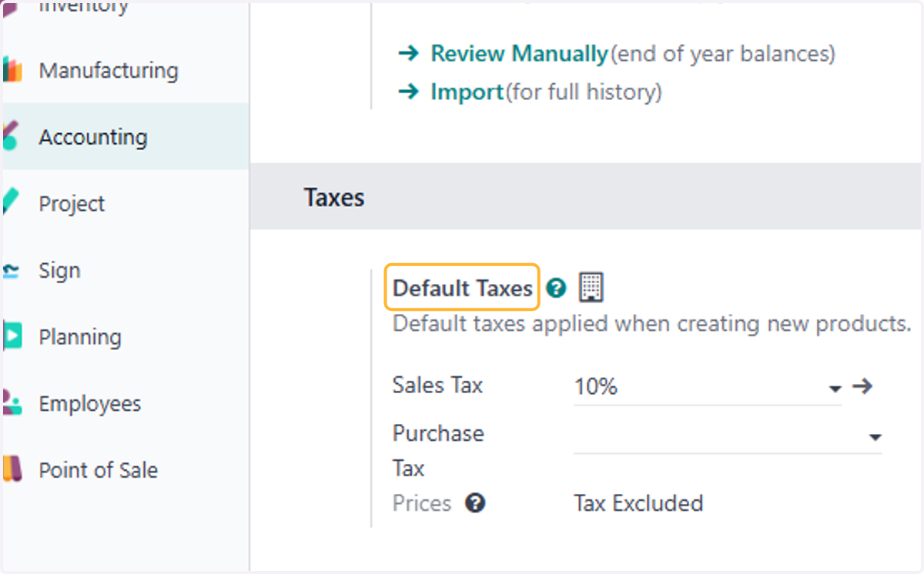Click the Employees app icon
Image resolution: width=924 pixels, height=574 pixels.
point(12,403)
